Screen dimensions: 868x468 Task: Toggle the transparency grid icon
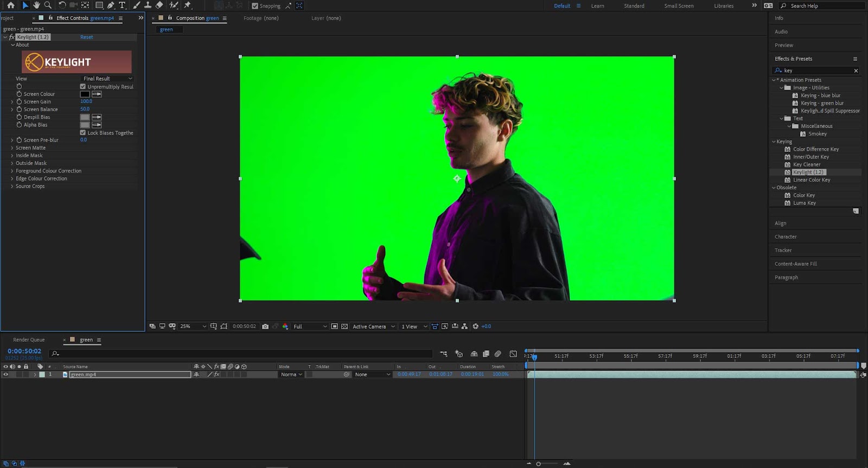pyautogui.click(x=344, y=326)
